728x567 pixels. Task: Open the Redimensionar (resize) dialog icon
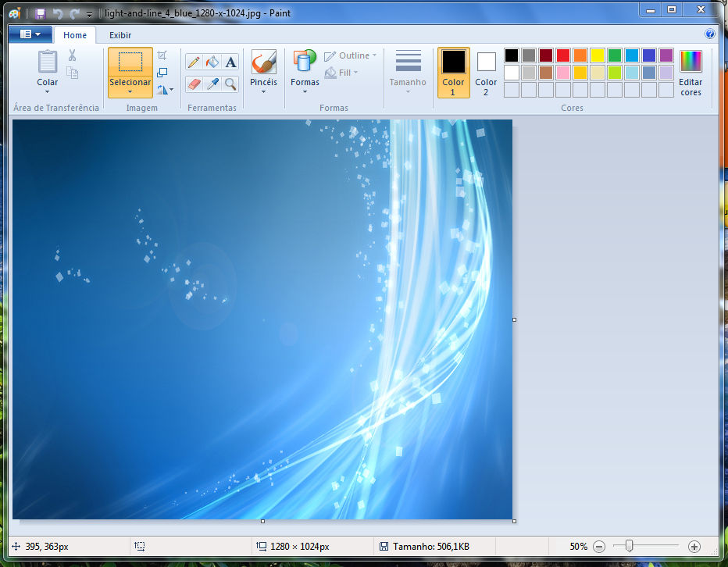tap(162, 73)
